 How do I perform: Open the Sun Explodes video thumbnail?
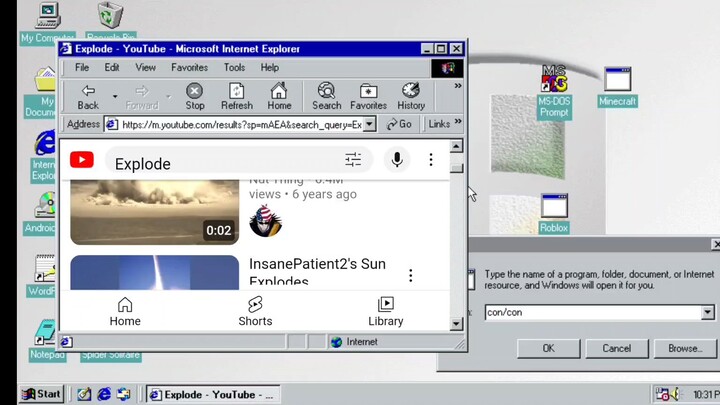pos(155,273)
